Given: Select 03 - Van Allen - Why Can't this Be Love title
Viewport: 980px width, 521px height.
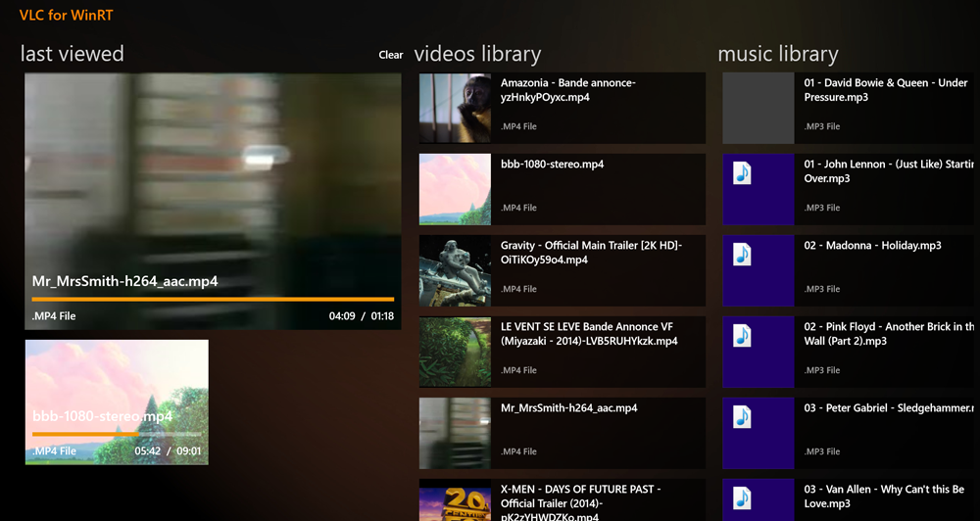Looking at the screenshot, I should coord(884,496).
